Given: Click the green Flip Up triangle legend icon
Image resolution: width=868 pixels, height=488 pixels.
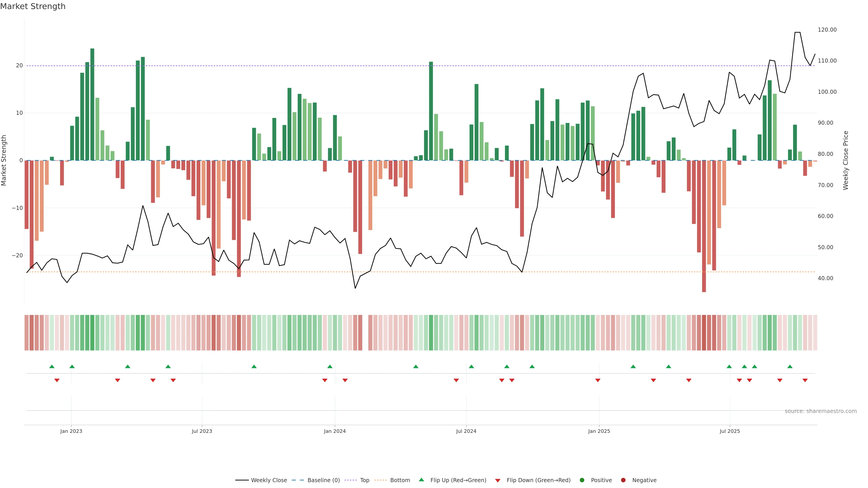Looking at the screenshot, I should pyautogui.click(x=421, y=480).
